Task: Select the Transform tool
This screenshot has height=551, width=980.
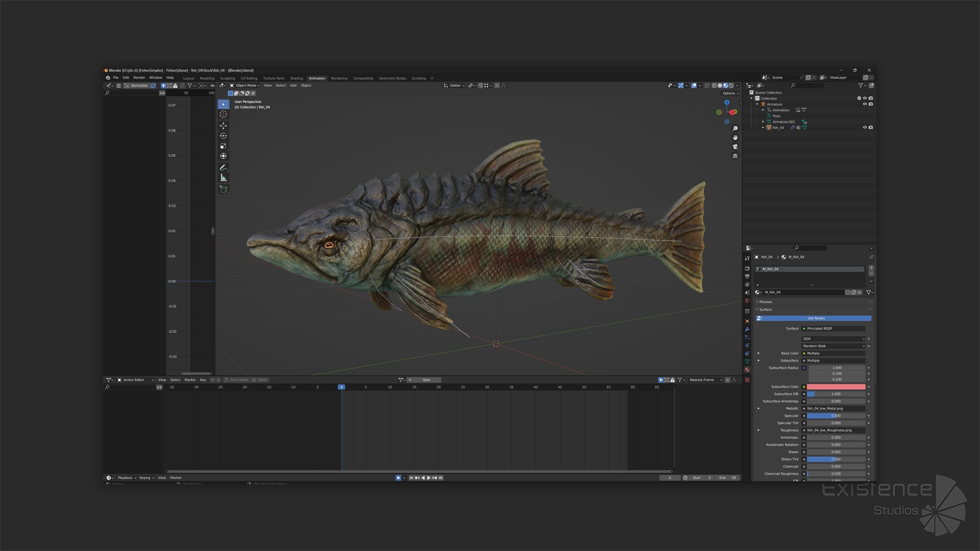Action: pyautogui.click(x=223, y=156)
